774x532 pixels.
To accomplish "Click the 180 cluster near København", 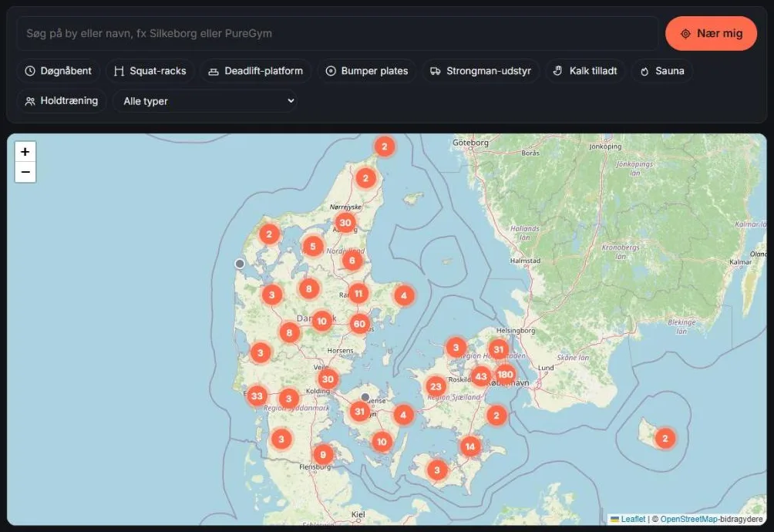I will (505, 375).
